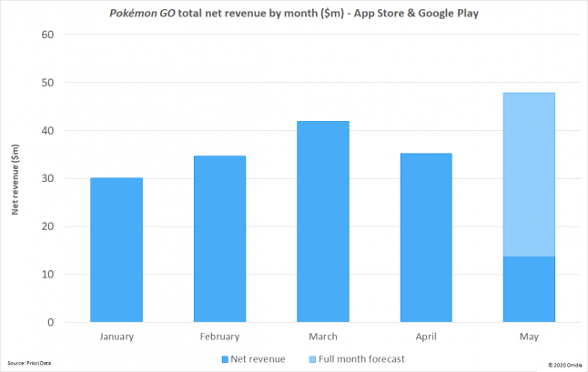Select the February net revenue bar

click(x=219, y=239)
